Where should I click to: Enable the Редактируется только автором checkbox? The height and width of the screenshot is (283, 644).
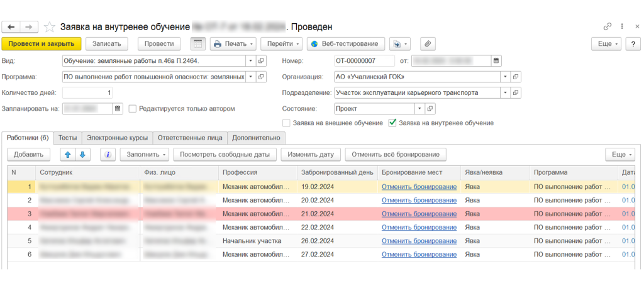tap(133, 108)
